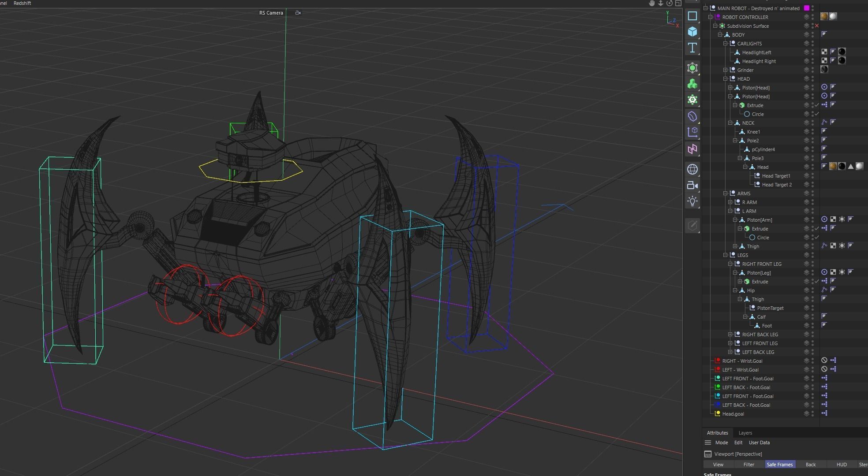Toggle the red X on Subdivision Surface

[x=816, y=26]
